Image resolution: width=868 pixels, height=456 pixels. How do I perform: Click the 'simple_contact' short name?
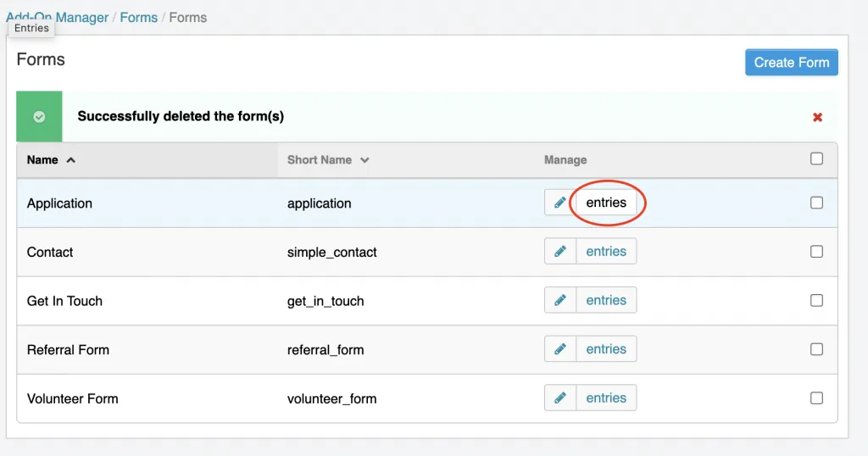332,253
